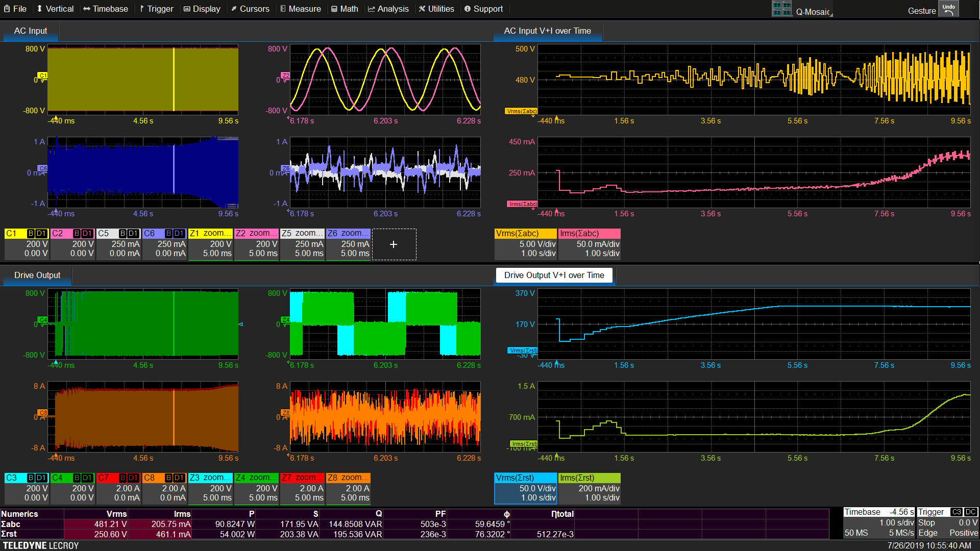Select the Drive Output V+I over Time tab
980x551 pixels.
click(554, 275)
